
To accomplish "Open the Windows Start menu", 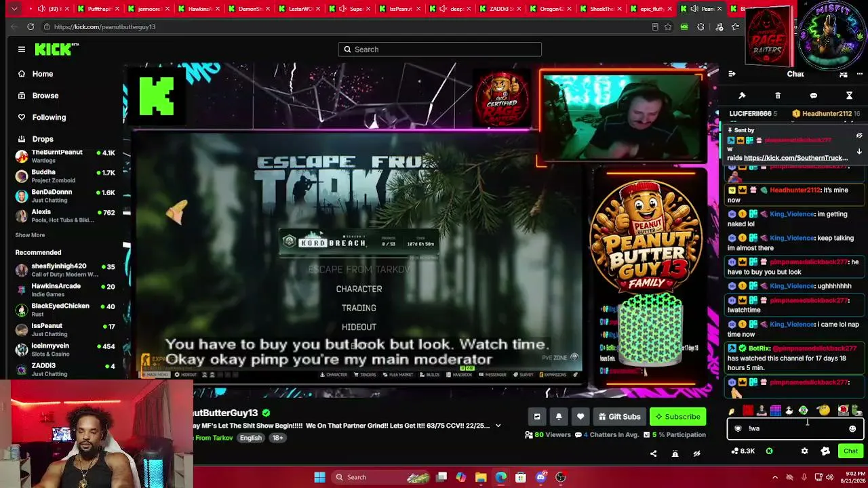I will coord(319,477).
